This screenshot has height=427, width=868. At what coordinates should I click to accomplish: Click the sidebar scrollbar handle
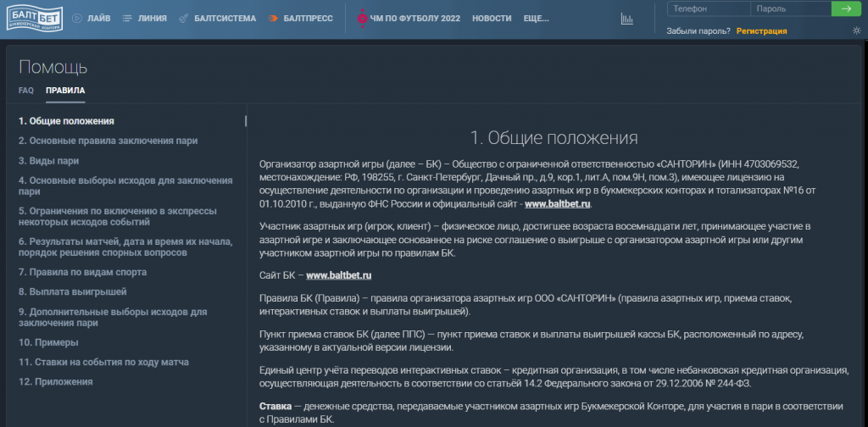[x=246, y=121]
